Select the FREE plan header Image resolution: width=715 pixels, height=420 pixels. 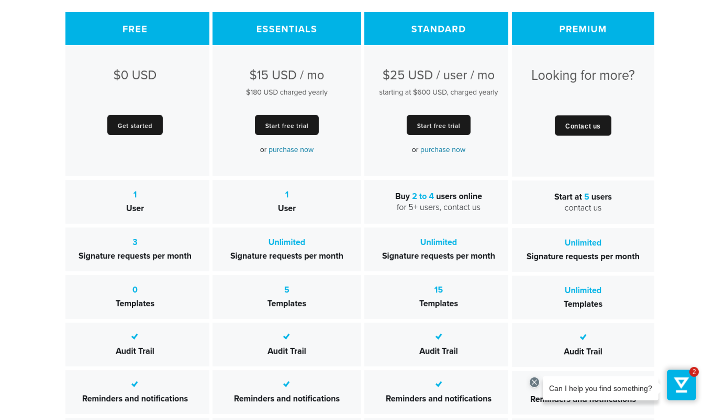click(x=137, y=29)
